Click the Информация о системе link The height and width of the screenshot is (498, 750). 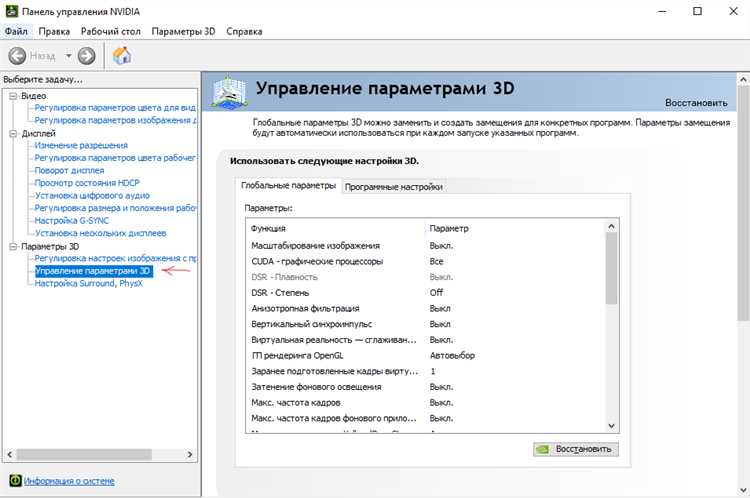point(69,481)
